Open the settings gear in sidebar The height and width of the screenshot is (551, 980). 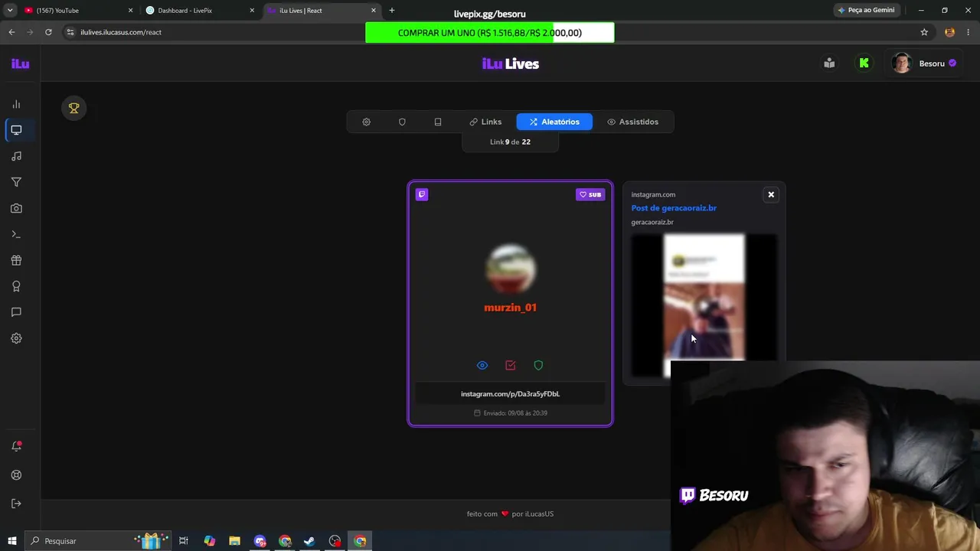click(x=16, y=338)
